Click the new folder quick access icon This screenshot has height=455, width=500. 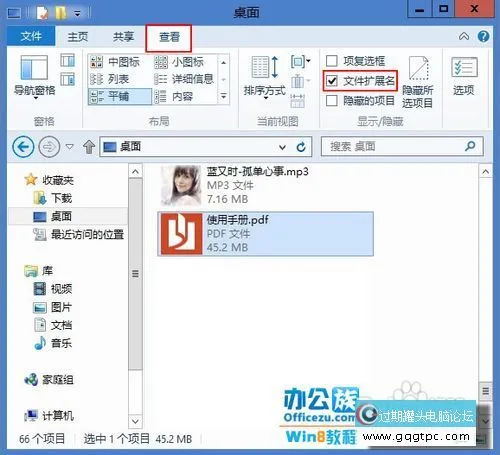coord(60,13)
